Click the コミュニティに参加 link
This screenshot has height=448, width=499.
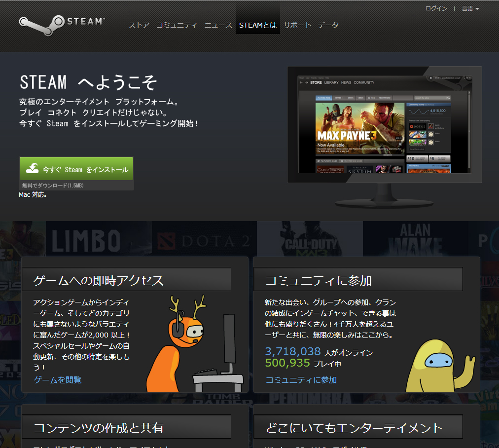click(301, 380)
